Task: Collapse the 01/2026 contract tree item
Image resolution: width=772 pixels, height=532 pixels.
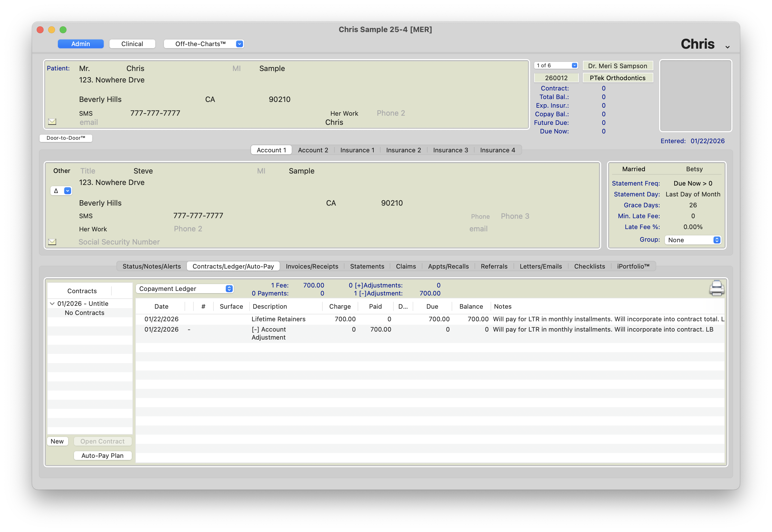Action: point(52,304)
